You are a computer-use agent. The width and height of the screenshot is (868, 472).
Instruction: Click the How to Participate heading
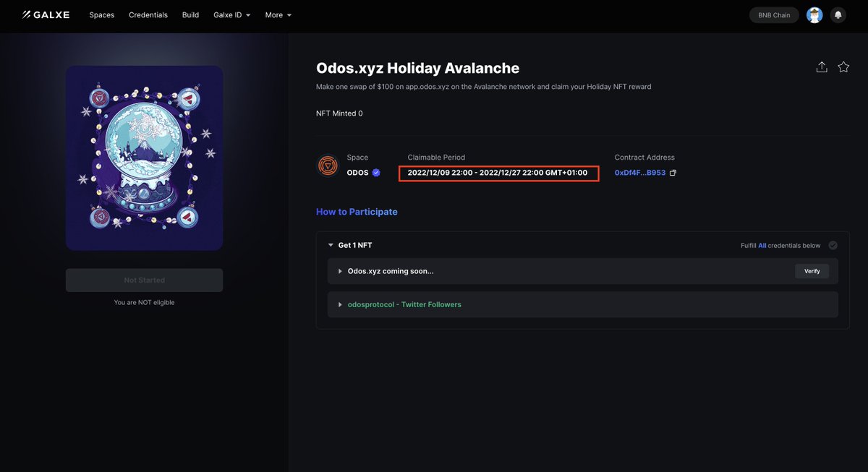(x=357, y=212)
